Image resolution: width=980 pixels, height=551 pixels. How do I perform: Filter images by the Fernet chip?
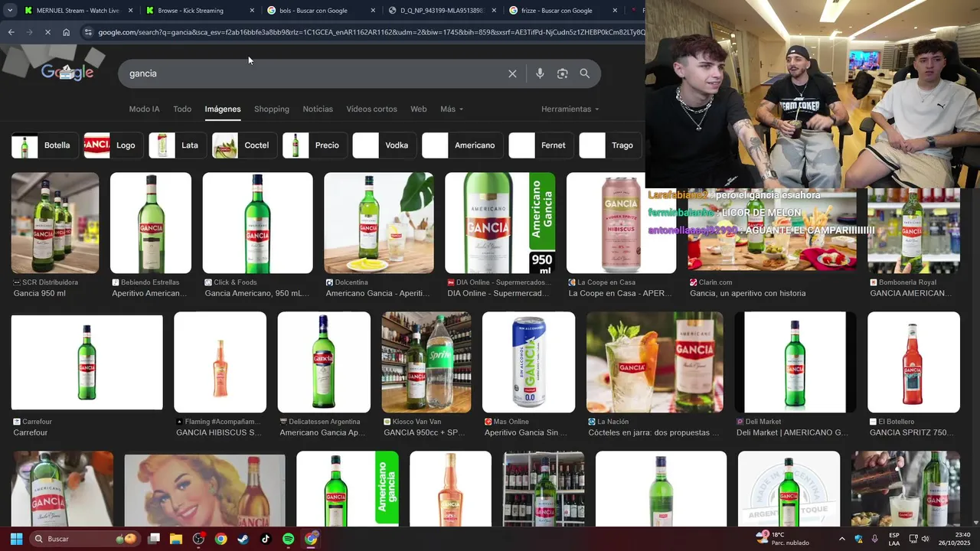pyautogui.click(x=541, y=145)
